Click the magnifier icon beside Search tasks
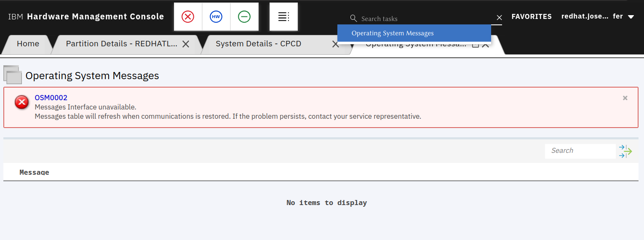 [x=353, y=19]
